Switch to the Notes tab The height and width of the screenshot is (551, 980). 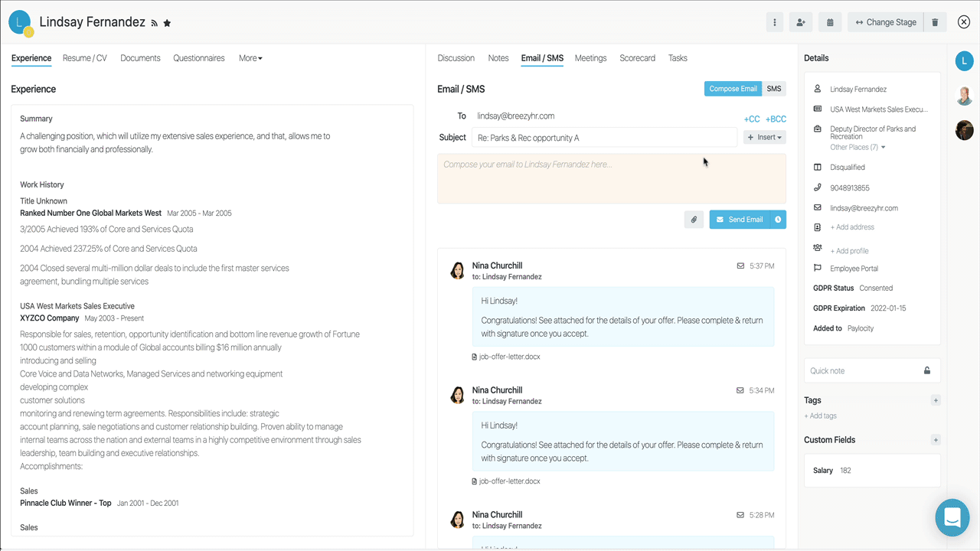[x=498, y=58]
